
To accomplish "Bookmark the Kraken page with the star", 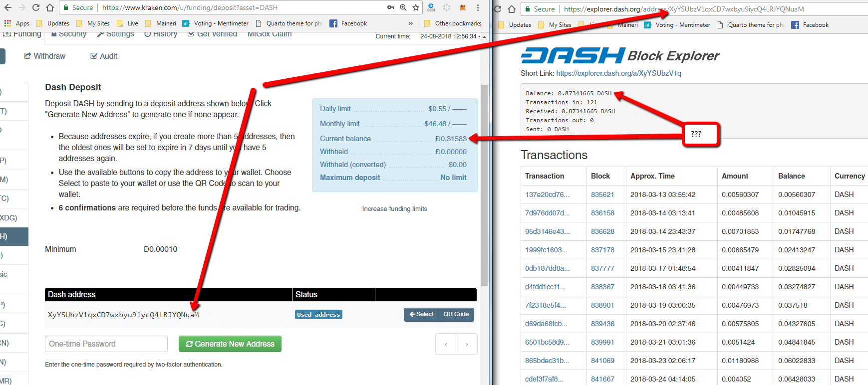I will tap(416, 7).
